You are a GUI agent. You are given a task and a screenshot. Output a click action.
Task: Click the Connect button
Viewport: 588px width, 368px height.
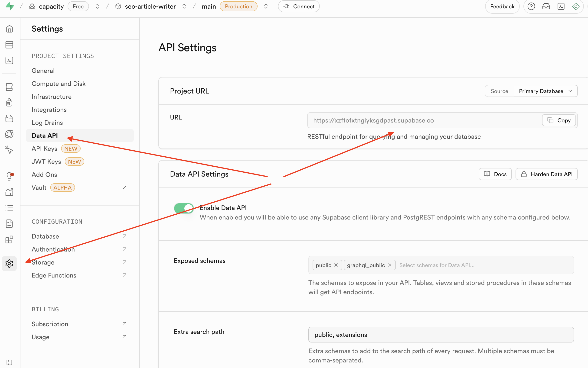299,6
